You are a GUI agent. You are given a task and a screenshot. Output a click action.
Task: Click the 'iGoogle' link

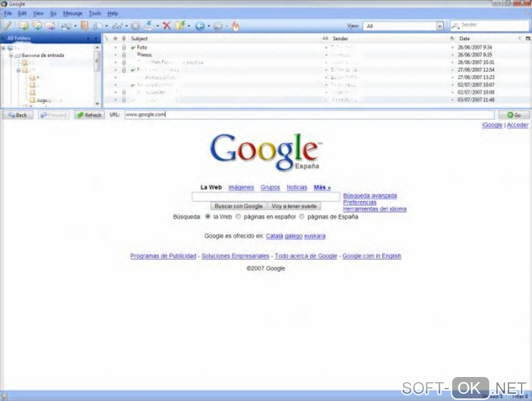[492, 125]
